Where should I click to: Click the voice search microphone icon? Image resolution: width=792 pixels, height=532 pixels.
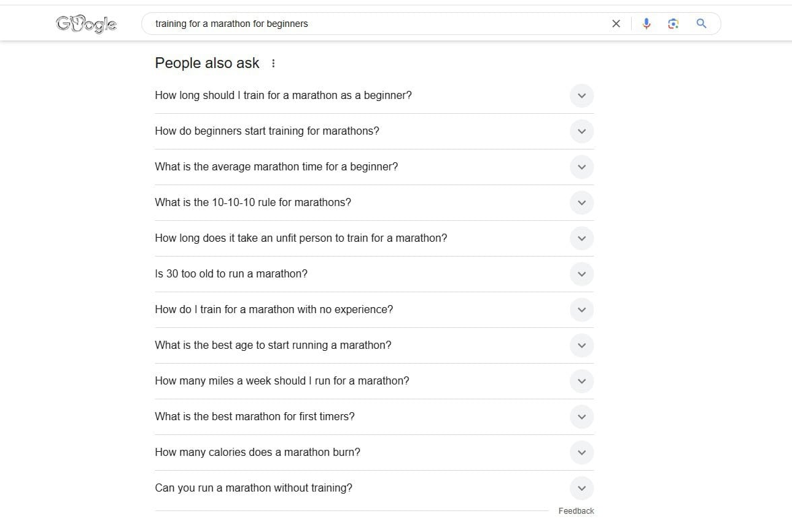tap(646, 23)
